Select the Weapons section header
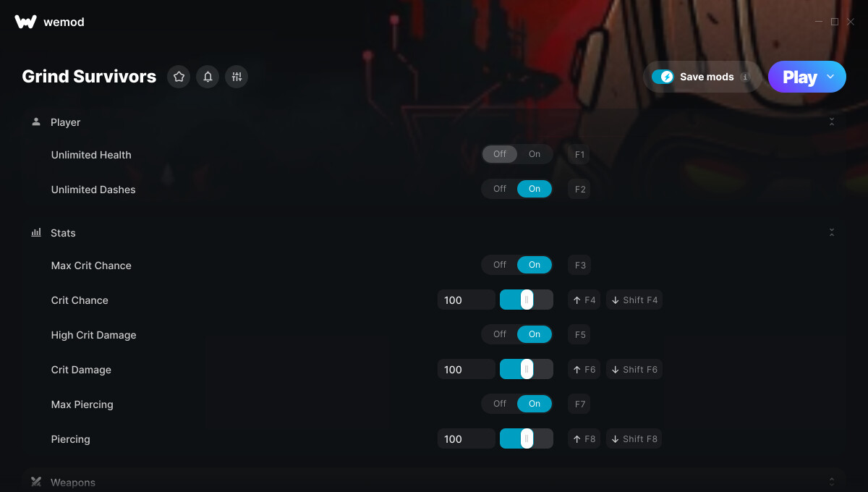 click(x=434, y=482)
